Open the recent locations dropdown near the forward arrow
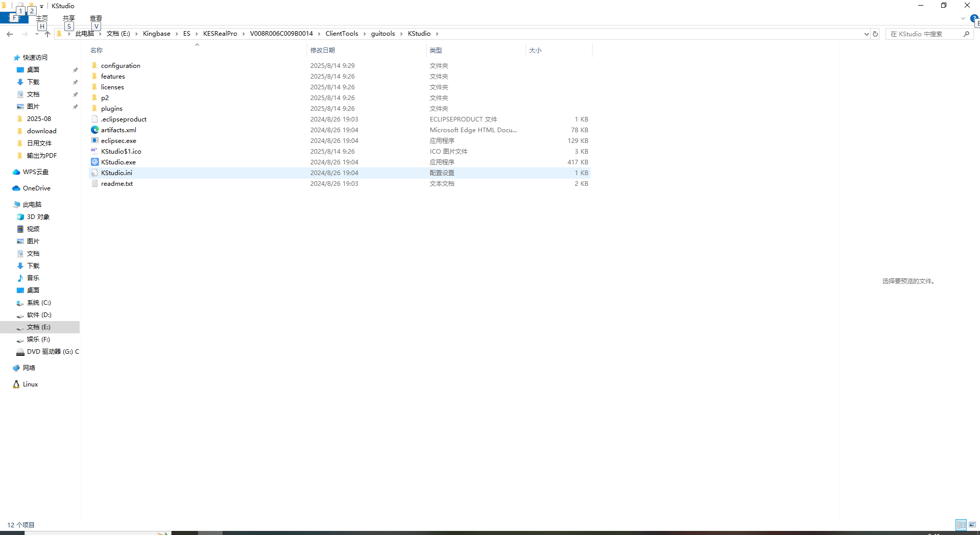The height and width of the screenshot is (535, 980). coord(37,34)
